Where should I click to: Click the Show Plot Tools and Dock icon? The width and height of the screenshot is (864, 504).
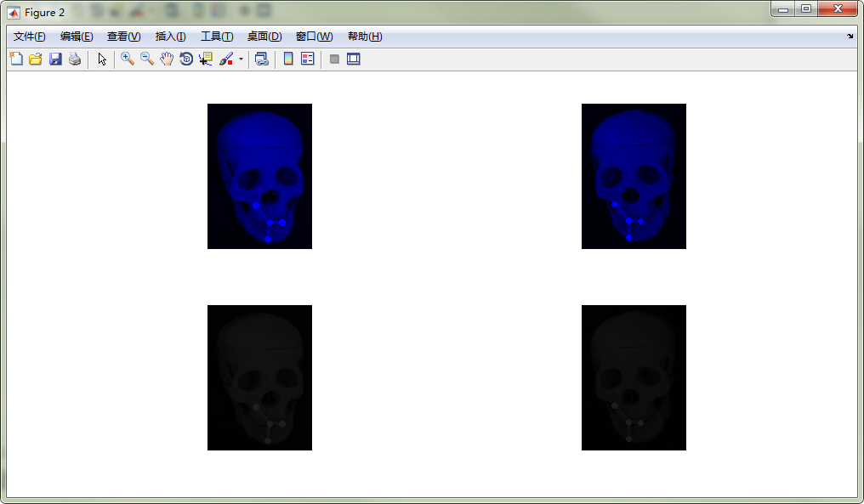tap(353, 59)
